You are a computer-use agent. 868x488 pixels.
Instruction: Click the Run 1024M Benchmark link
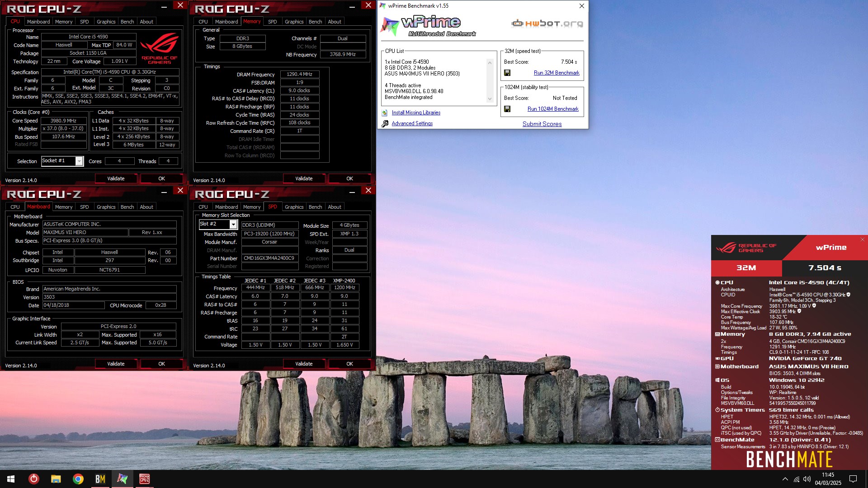coord(553,109)
